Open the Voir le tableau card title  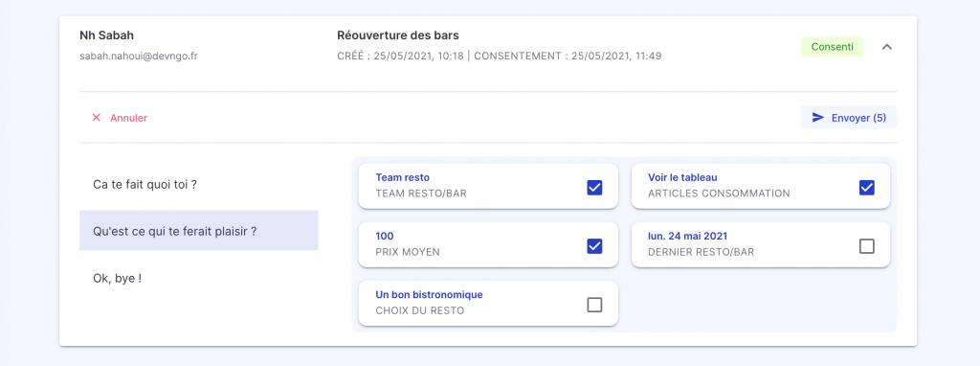[x=681, y=177]
